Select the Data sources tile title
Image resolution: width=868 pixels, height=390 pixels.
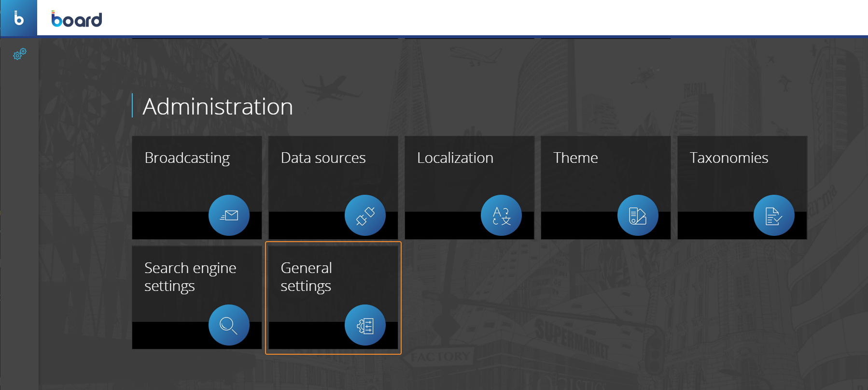pos(323,158)
